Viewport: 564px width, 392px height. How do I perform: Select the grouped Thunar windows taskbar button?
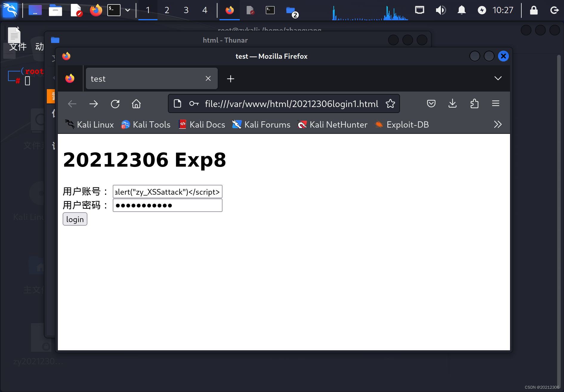(291, 11)
